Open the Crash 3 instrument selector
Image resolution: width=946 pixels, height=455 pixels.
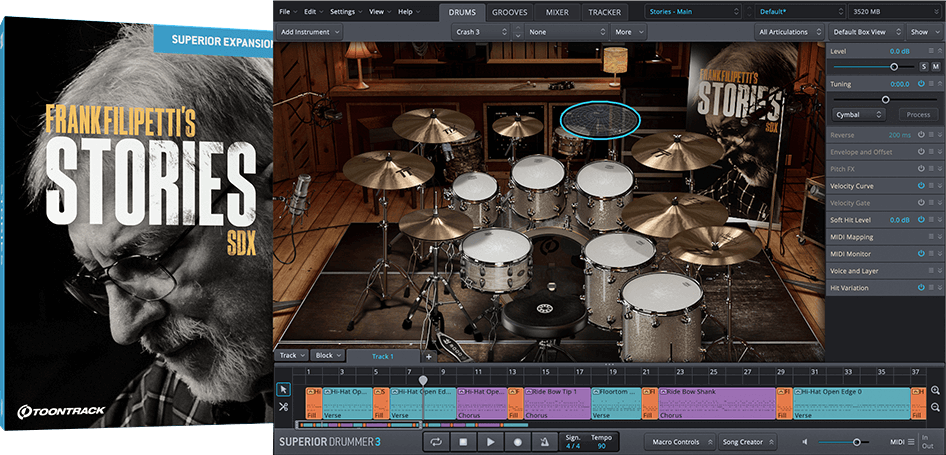tap(478, 32)
